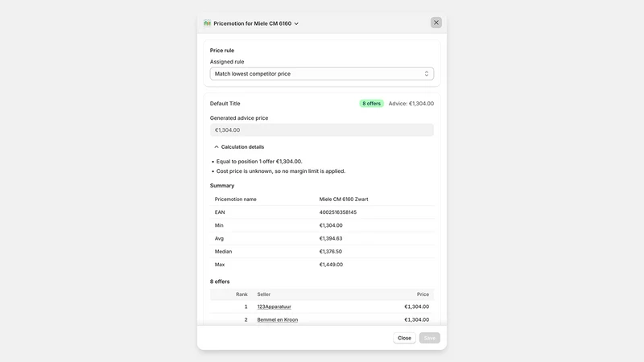Click the Max value €1,449.00

pyautogui.click(x=331, y=265)
